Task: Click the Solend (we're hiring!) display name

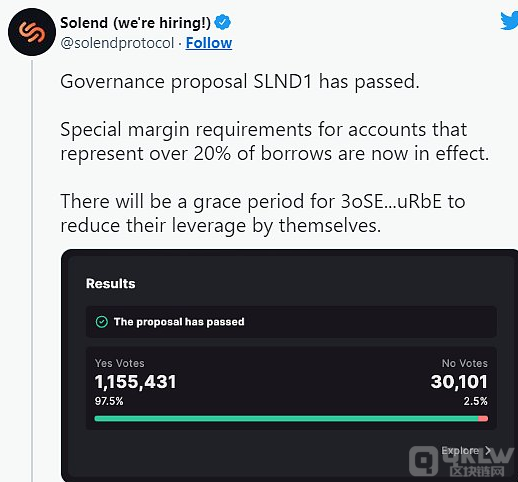Action: (135, 23)
